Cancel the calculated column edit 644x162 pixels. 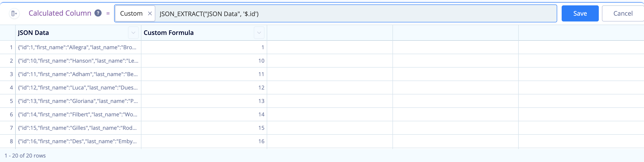tap(623, 13)
